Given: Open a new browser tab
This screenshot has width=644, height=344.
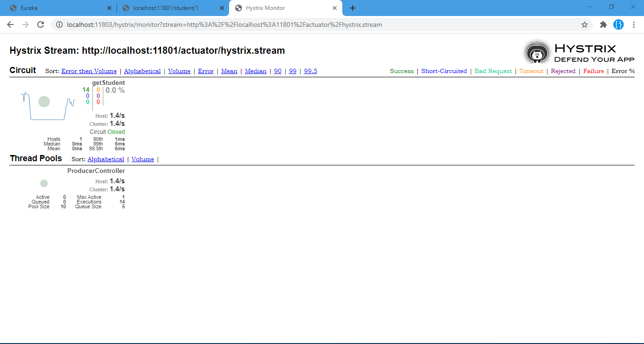Looking at the screenshot, I should pos(353,8).
